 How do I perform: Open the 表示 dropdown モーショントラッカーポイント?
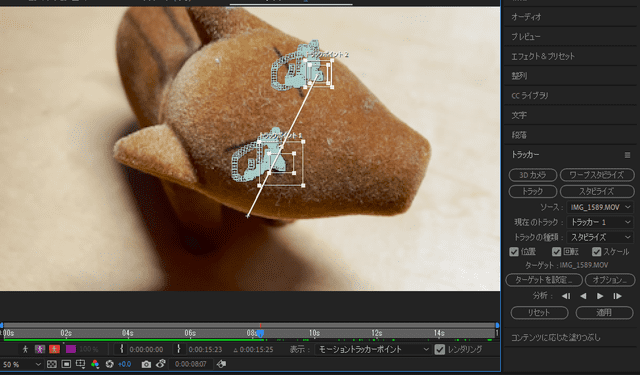(x=373, y=349)
